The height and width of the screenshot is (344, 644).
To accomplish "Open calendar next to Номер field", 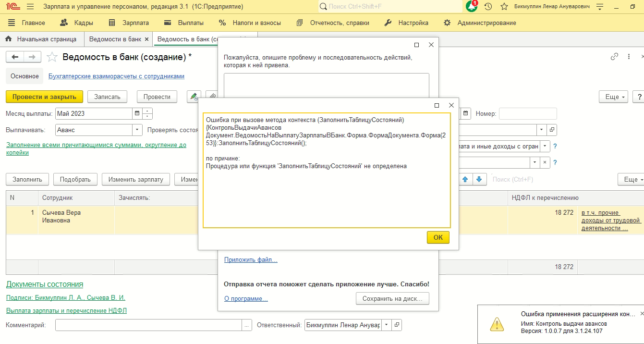I will point(466,114).
